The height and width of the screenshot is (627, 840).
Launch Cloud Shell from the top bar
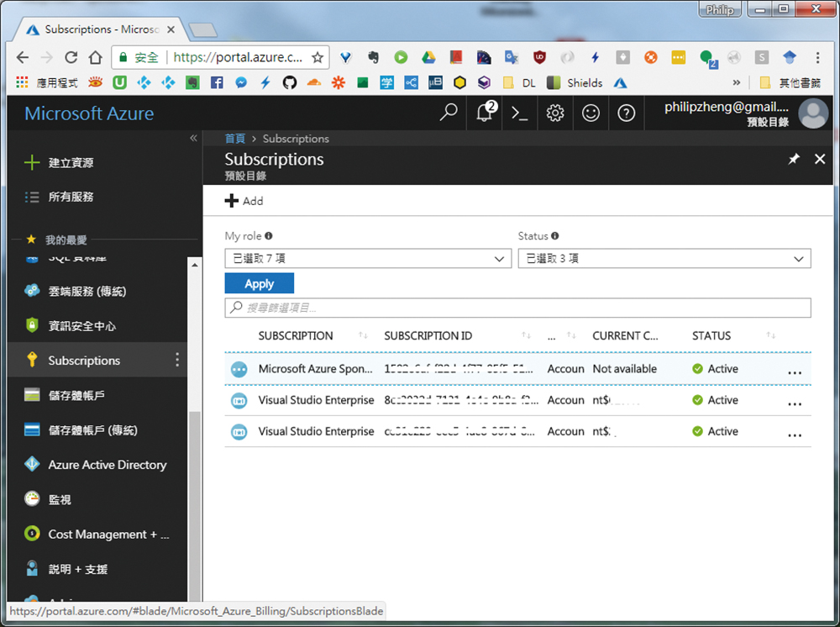(x=520, y=113)
